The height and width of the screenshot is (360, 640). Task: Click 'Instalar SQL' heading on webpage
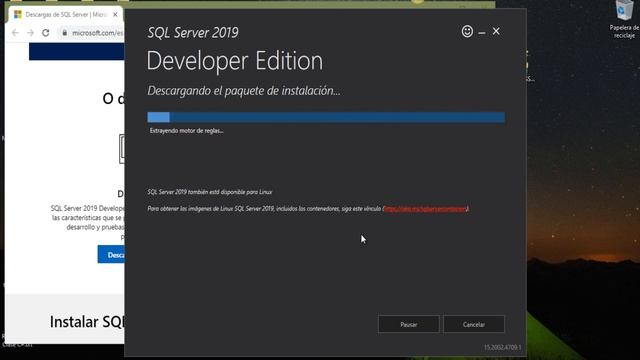(x=87, y=322)
